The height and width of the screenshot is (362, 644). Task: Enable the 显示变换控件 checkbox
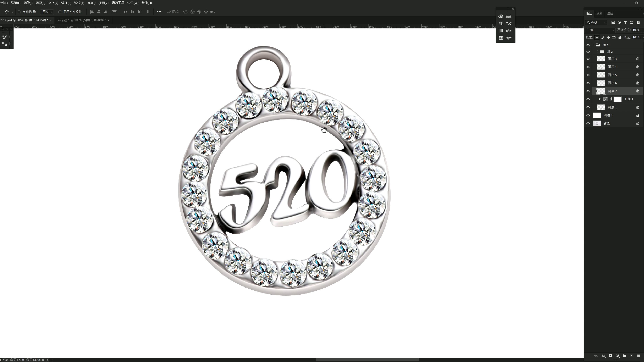(x=60, y=12)
